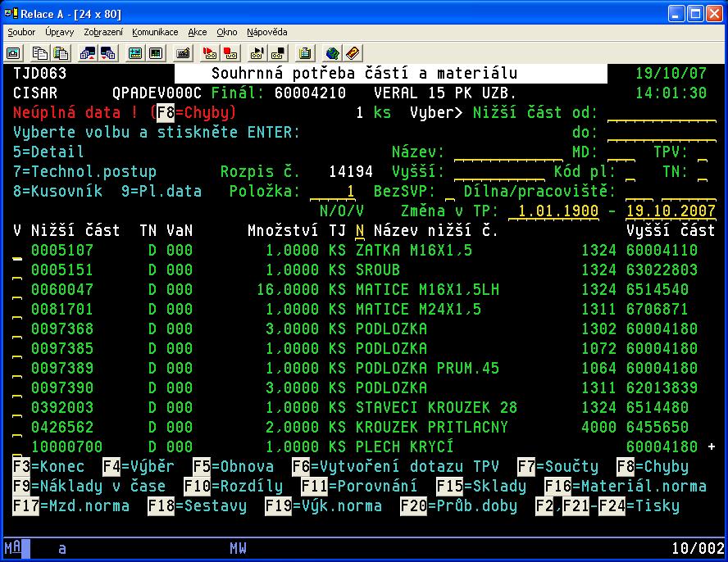This screenshot has height=562, width=728.
Task: Open the Display setup toolbar icon
Action: [x=135, y=53]
